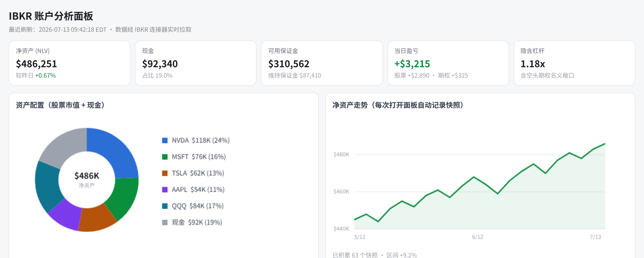Click the 区间 +9.2% text
The width and height of the screenshot is (644, 258).
click(402, 255)
